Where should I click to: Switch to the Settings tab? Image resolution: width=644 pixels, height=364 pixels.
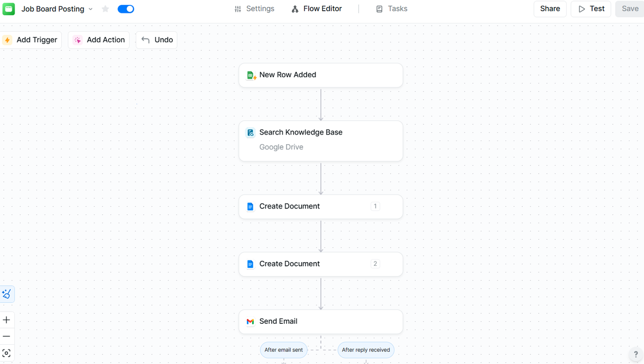coord(254,9)
